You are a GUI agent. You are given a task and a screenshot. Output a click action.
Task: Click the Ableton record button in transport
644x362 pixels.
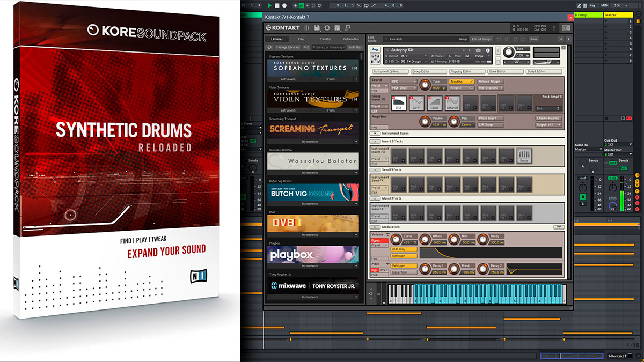285,5
